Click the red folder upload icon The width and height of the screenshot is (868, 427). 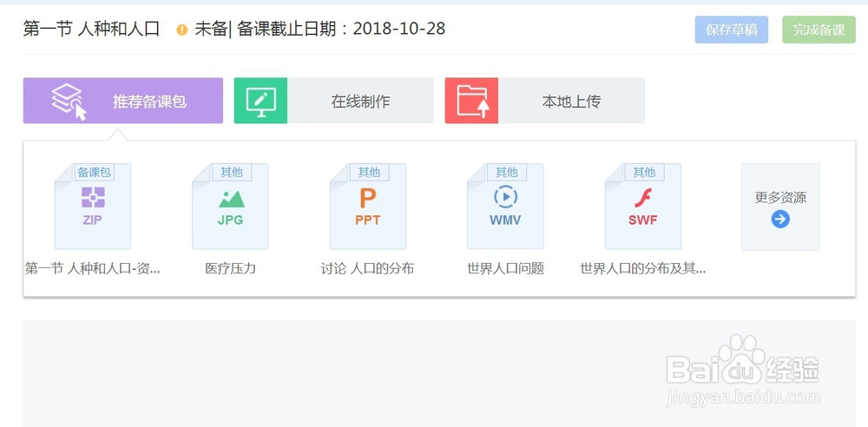[472, 101]
